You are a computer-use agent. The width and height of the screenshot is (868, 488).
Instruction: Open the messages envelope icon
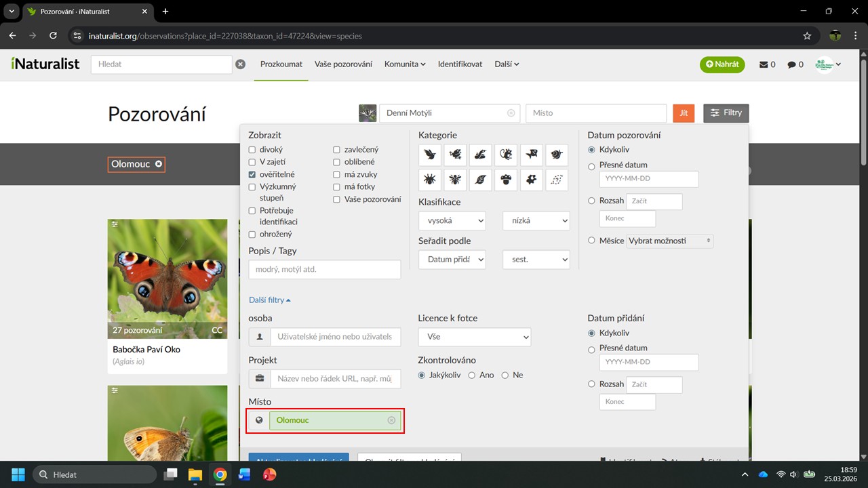[x=764, y=64]
